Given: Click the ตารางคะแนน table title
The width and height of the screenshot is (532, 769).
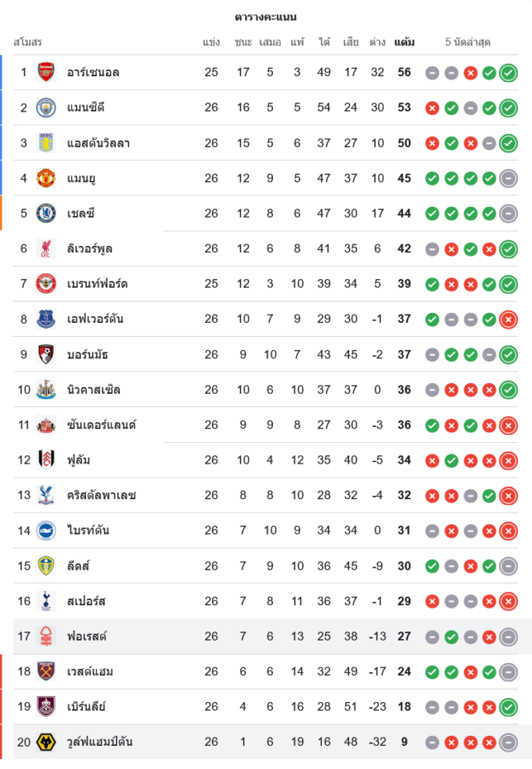Looking at the screenshot, I should click(266, 17).
